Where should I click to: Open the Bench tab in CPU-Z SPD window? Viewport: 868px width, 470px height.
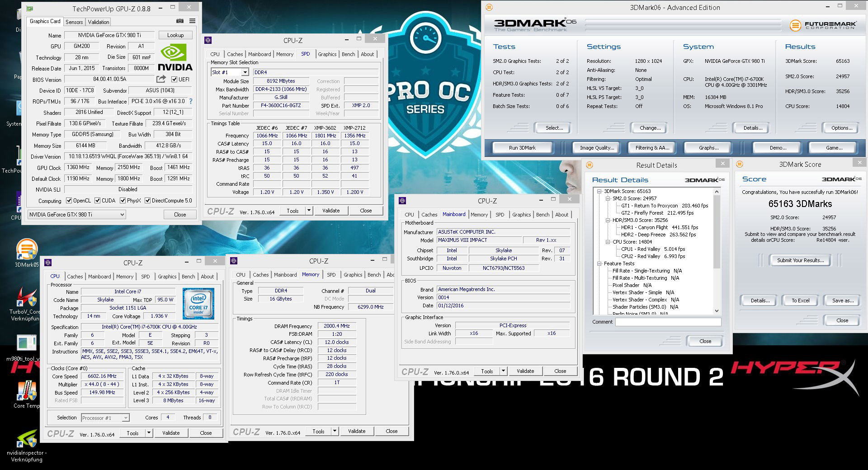click(348, 54)
